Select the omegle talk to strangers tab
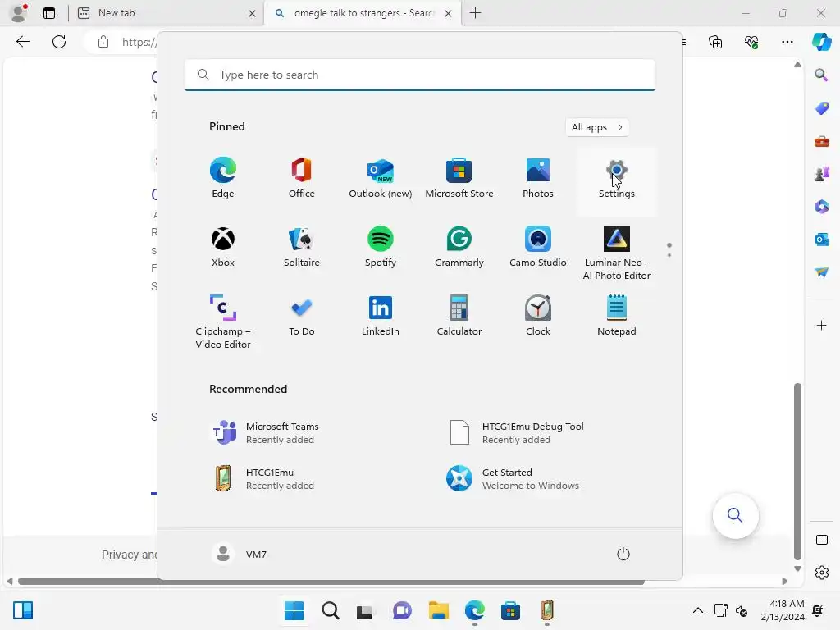The image size is (840, 630). click(x=364, y=13)
